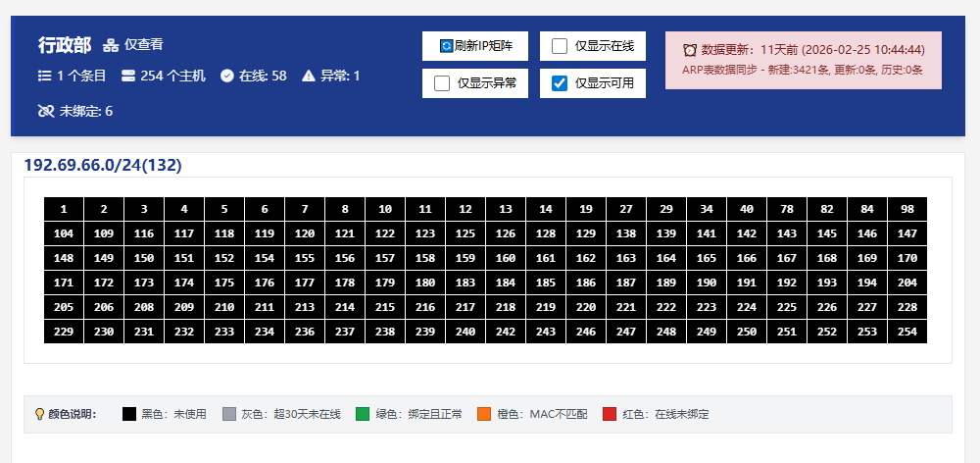Click the alarm clock icon beside 数据更新
The image size is (980, 463).
690,50
